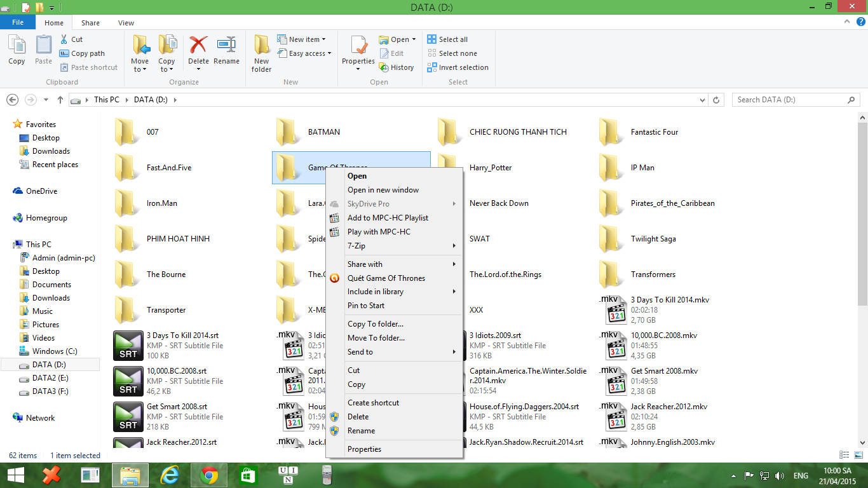Open the Share with submenu
Viewport: 868px width, 488px height.
click(394, 264)
